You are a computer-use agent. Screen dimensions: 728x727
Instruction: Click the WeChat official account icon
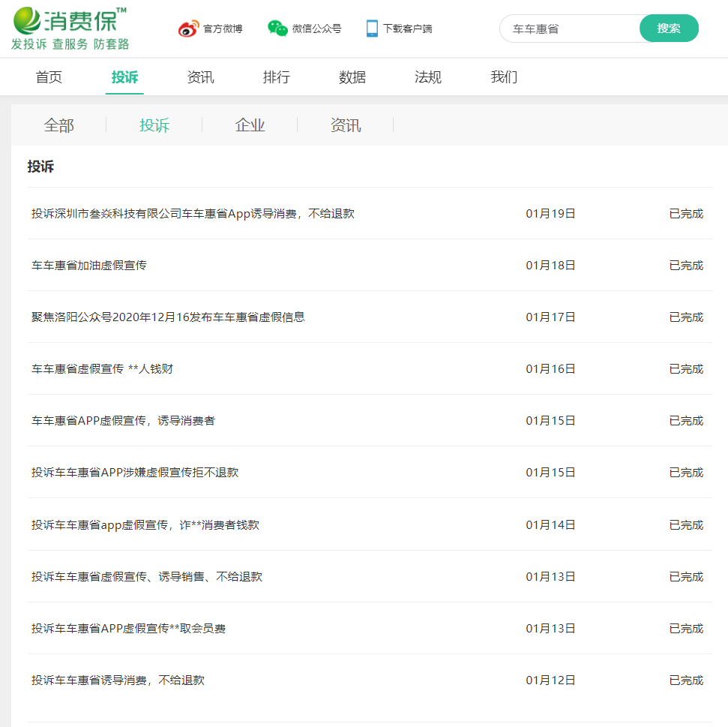coord(277,29)
